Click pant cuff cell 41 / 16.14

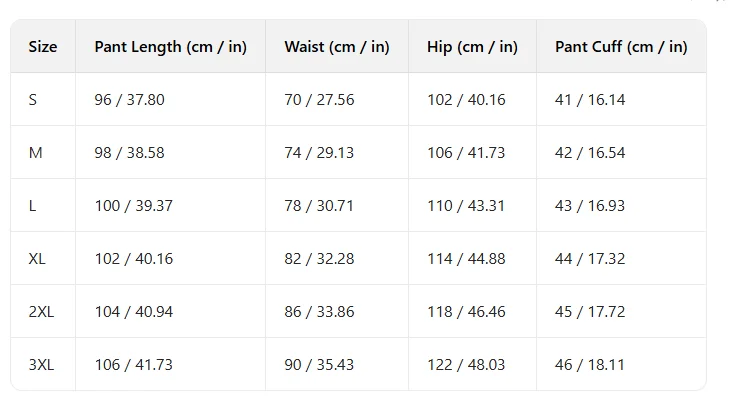590,100
